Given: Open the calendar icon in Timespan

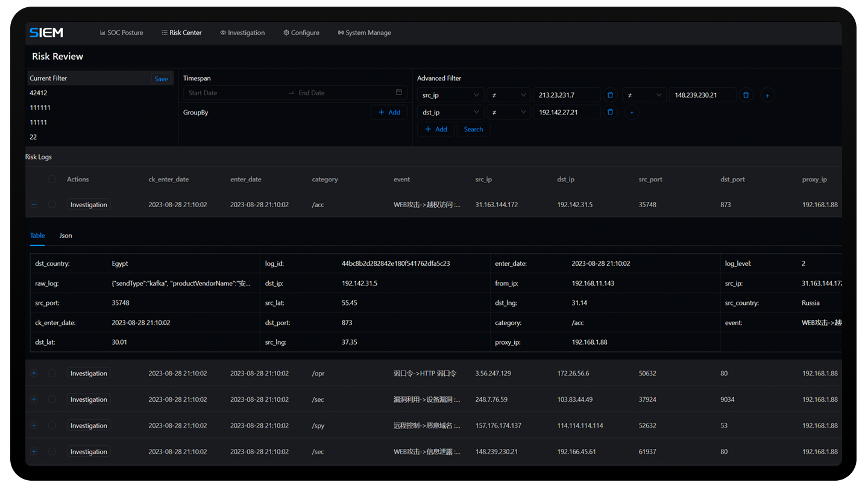Looking at the screenshot, I should point(398,93).
